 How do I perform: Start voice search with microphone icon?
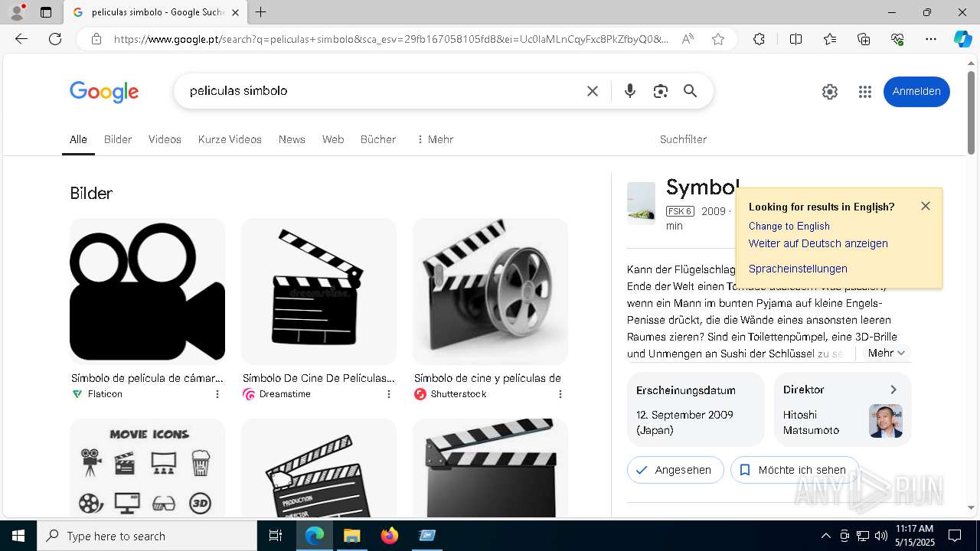[630, 91]
